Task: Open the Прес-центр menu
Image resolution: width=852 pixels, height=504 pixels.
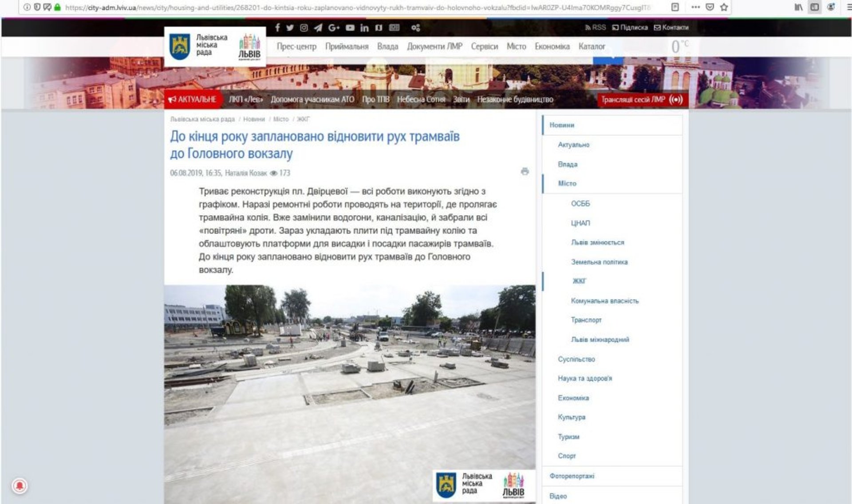Action: (x=296, y=47)
